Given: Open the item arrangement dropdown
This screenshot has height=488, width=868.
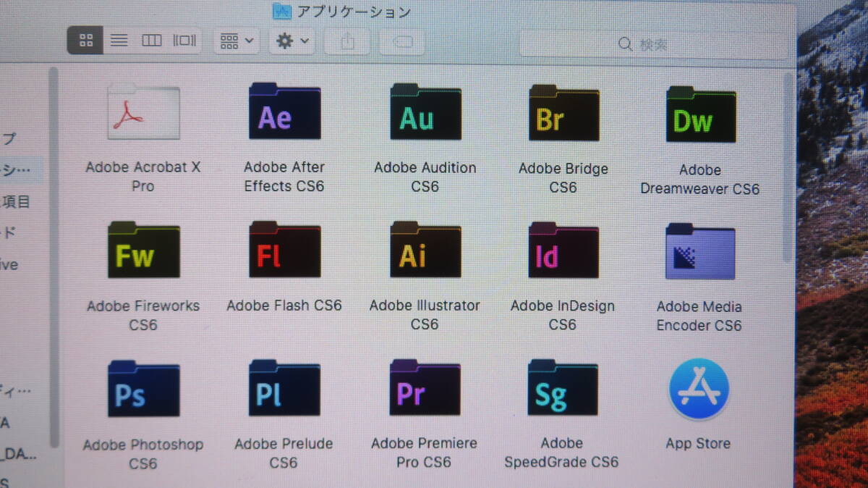Looking at the screenshot, I should click(237, 41).
